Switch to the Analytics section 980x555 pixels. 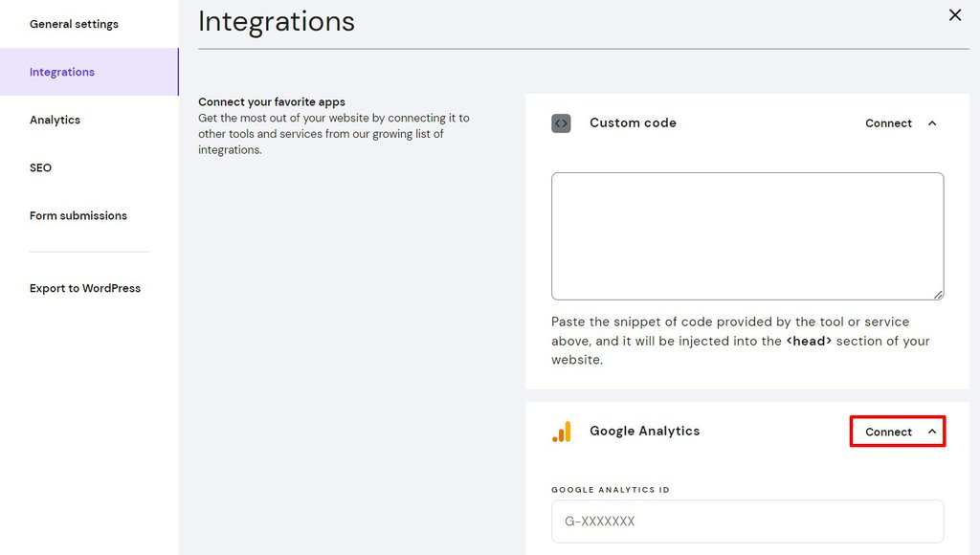point(55,120)
